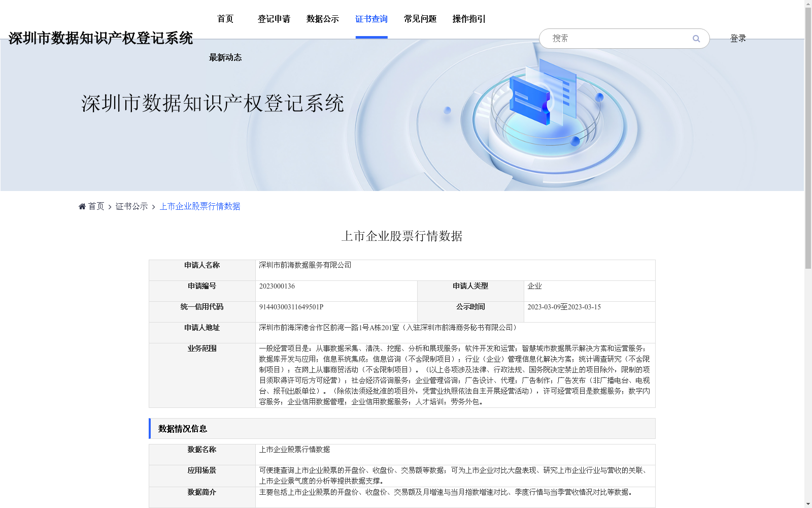Open the 证书公示 breadcrumb link

[x=131, y=206]
